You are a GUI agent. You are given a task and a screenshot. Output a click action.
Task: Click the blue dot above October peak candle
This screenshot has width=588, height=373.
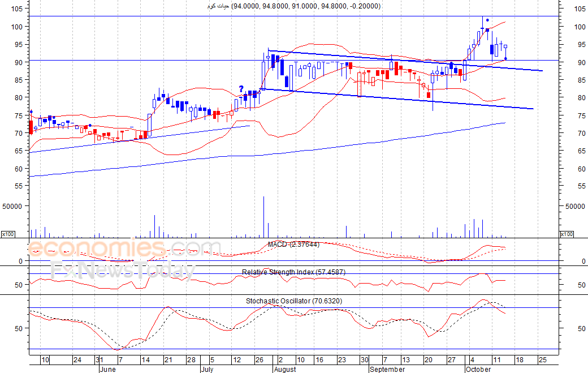[487, 20]
